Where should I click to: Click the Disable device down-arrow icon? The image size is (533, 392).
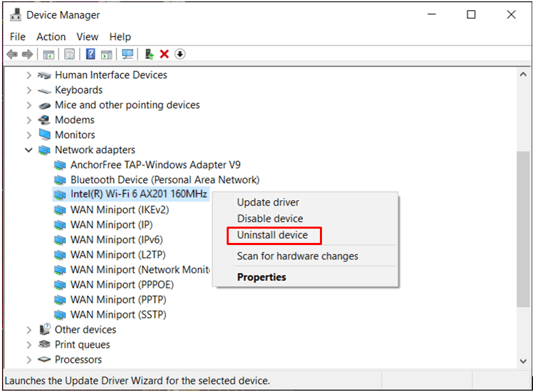(x=180, y=54)
